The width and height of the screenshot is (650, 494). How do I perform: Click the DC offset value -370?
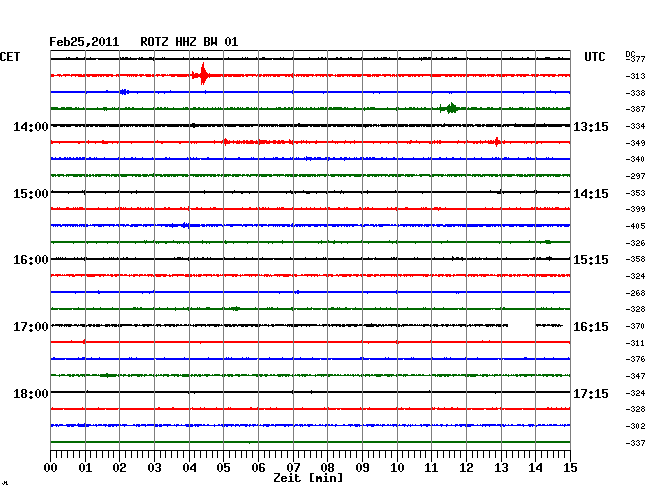pos(635,326)
